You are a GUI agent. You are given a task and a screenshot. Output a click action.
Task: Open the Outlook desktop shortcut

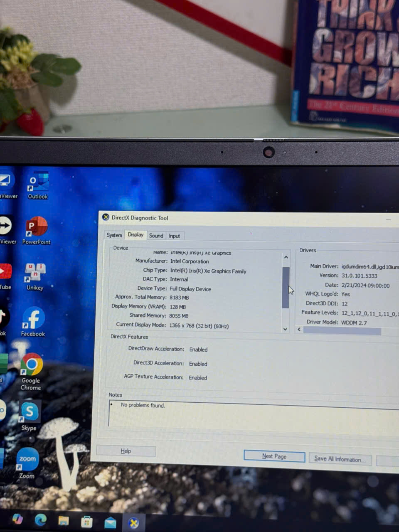[x=38, y=185]
